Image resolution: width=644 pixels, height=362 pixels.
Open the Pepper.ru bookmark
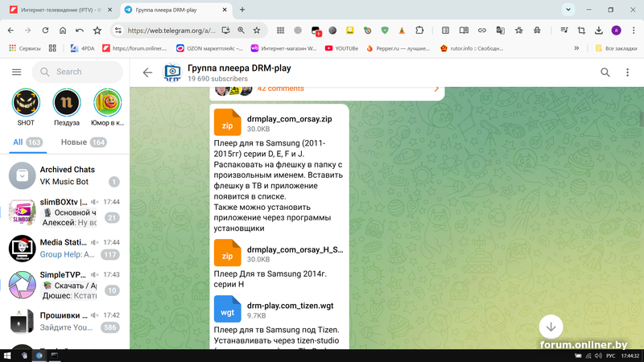[x=398, y=48]
